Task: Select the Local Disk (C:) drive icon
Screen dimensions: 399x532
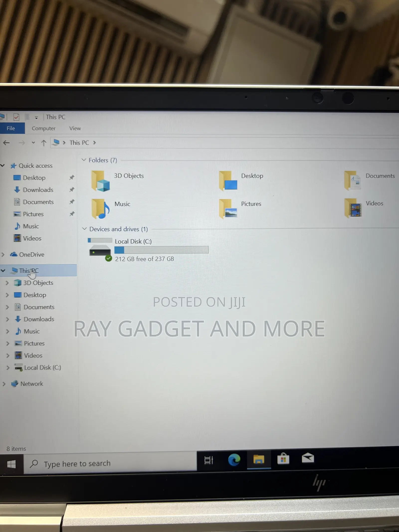Action: pos(100,250)
